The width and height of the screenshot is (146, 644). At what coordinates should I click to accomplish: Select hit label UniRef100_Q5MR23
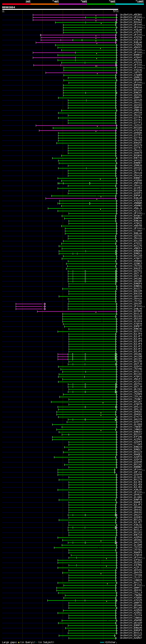(x=131, y=77)
